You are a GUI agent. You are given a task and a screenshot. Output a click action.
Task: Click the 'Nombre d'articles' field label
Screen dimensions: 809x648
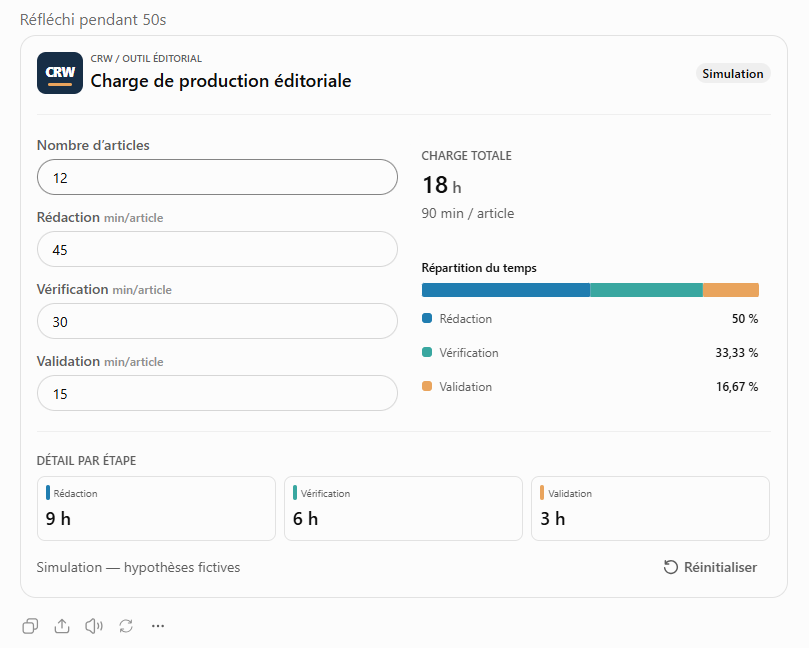coord(93,145)
